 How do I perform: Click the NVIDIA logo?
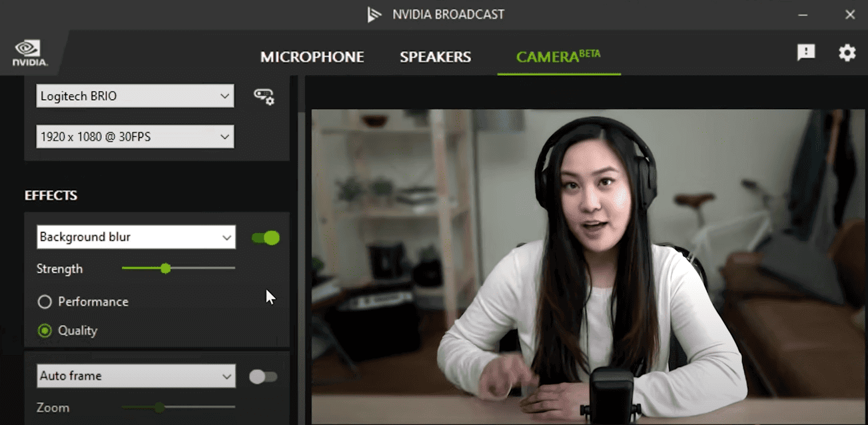point(29,53)
